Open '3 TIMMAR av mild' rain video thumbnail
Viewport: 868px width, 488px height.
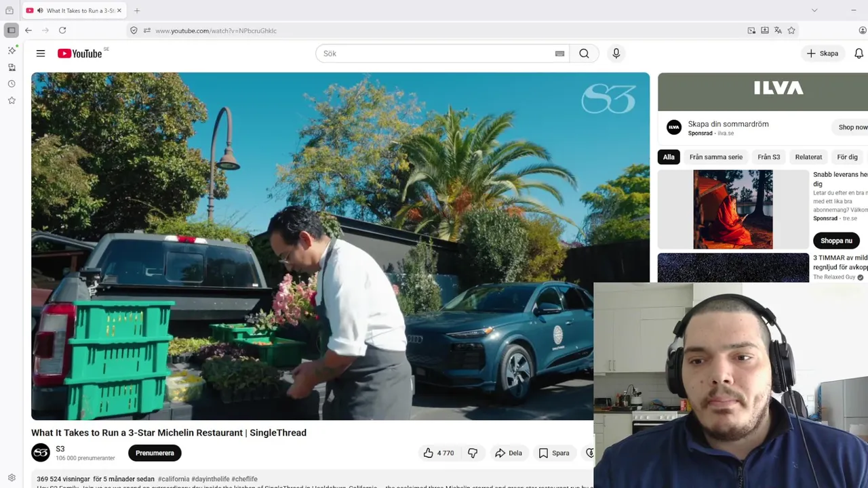point(733,268)
